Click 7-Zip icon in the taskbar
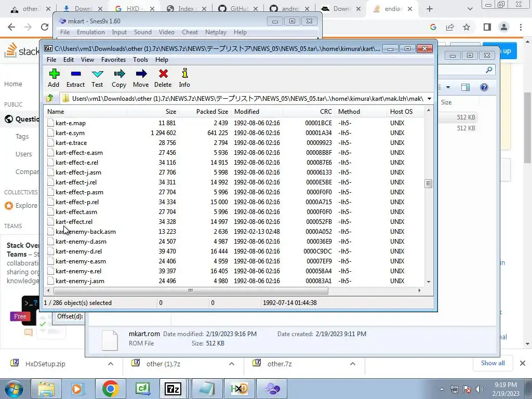The width and height of the screenshot is (532, 399). tap(172, 389)
